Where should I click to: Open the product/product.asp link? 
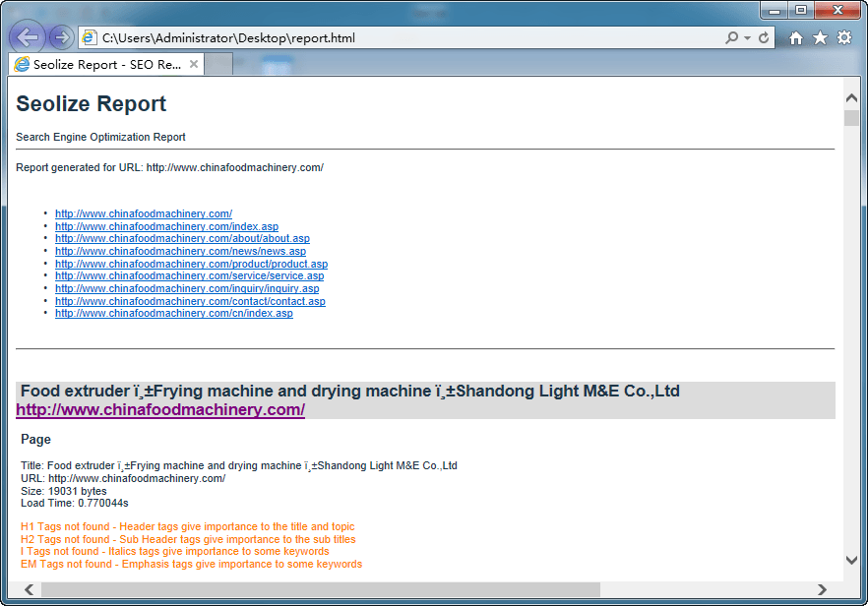click(192, 264)
